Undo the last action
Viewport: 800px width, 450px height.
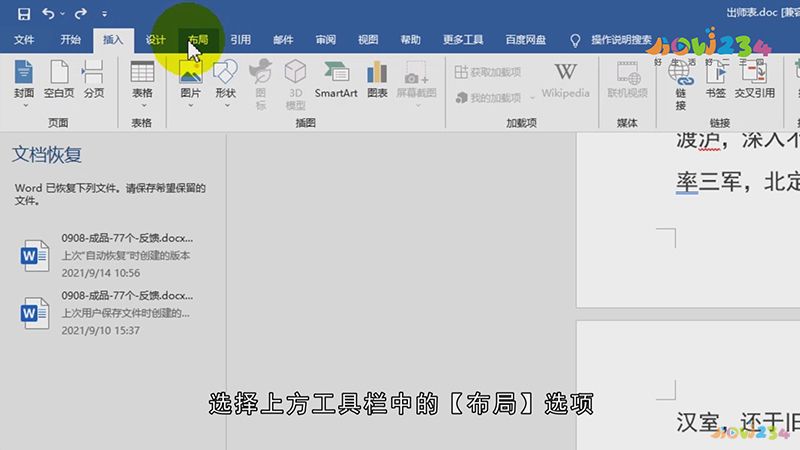[48, 14]
